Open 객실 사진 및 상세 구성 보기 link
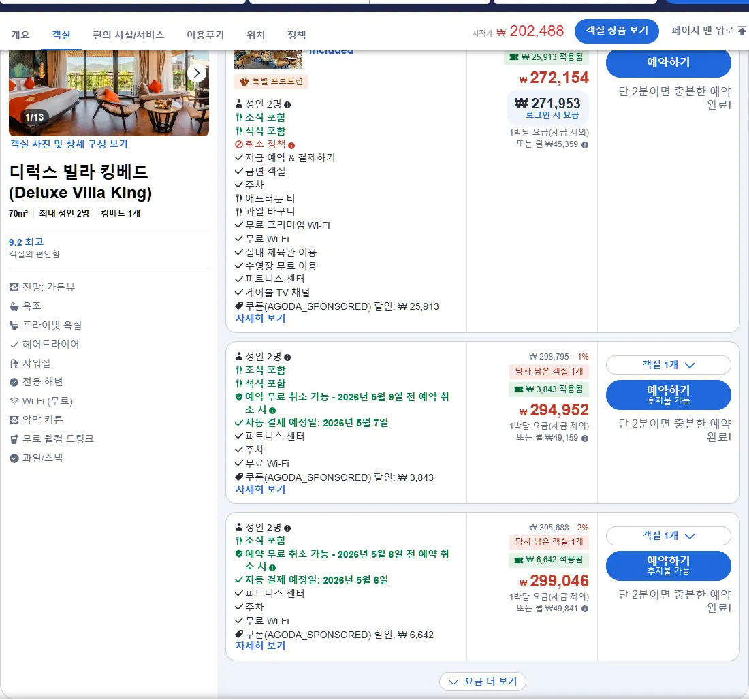The height and width of the screenshot is (700, 749). point(69,144)
